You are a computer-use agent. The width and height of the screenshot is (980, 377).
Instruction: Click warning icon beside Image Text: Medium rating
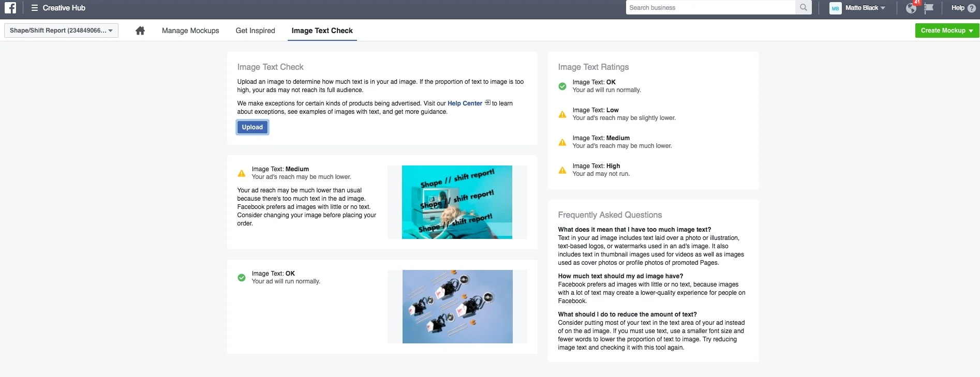tap(562, 142)
